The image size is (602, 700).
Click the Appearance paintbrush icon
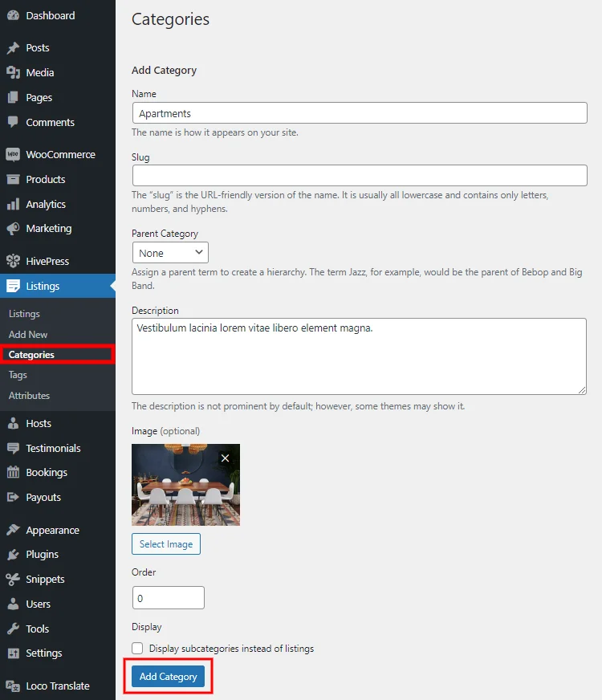14,530
